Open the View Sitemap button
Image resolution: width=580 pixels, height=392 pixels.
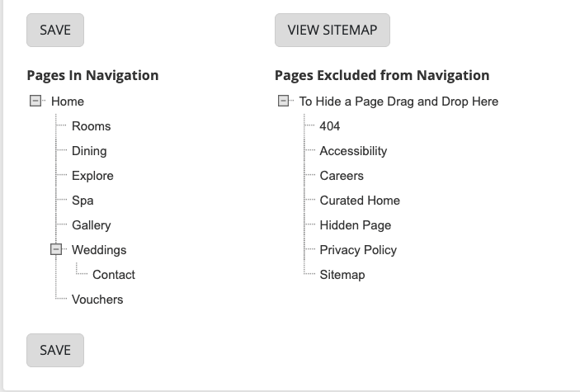coord(332,31)
